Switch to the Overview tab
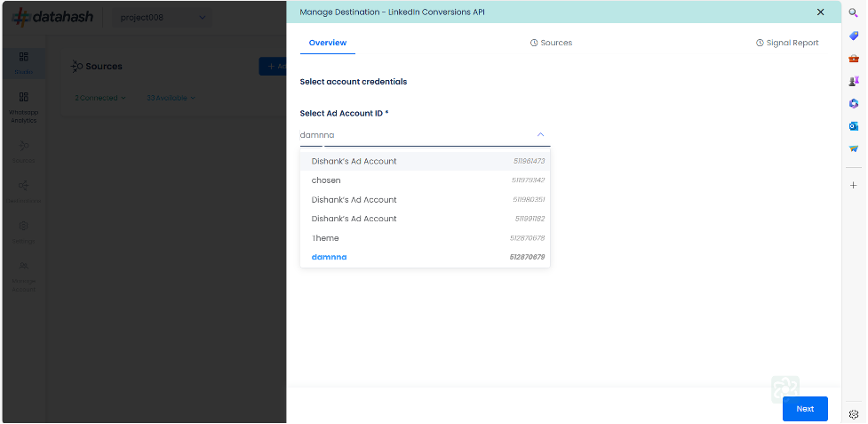Viewport: 868px width, 424px height. pyautogui.click(x=328, y=43)
